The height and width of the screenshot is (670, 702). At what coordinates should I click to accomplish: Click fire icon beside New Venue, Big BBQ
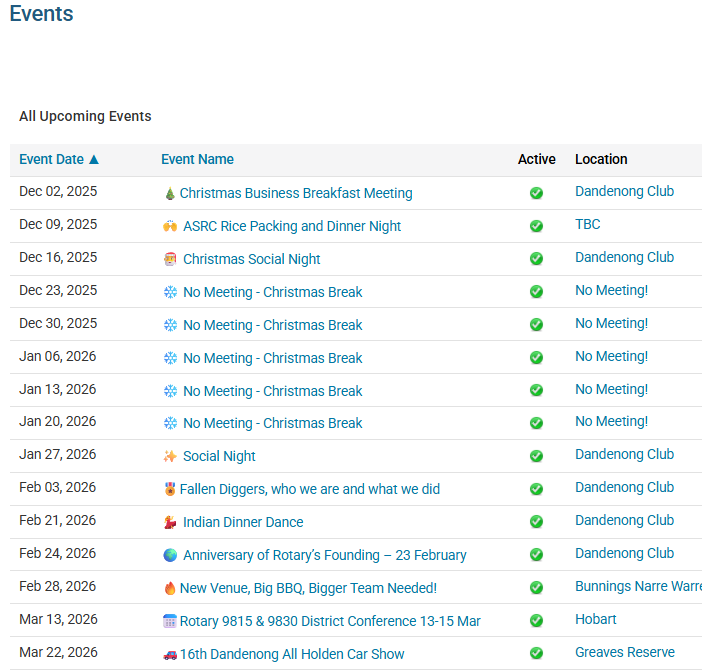[x=170, y=588]
